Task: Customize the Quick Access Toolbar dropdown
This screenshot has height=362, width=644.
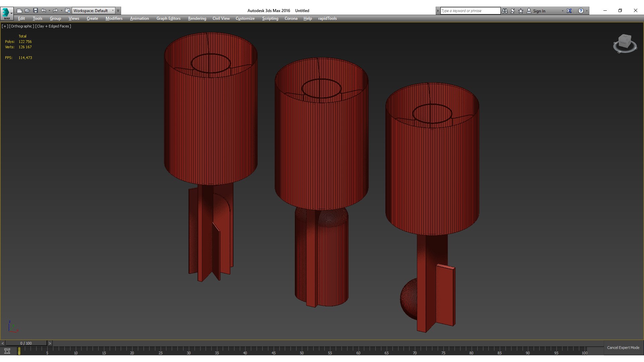Action: tap(118, 11)
